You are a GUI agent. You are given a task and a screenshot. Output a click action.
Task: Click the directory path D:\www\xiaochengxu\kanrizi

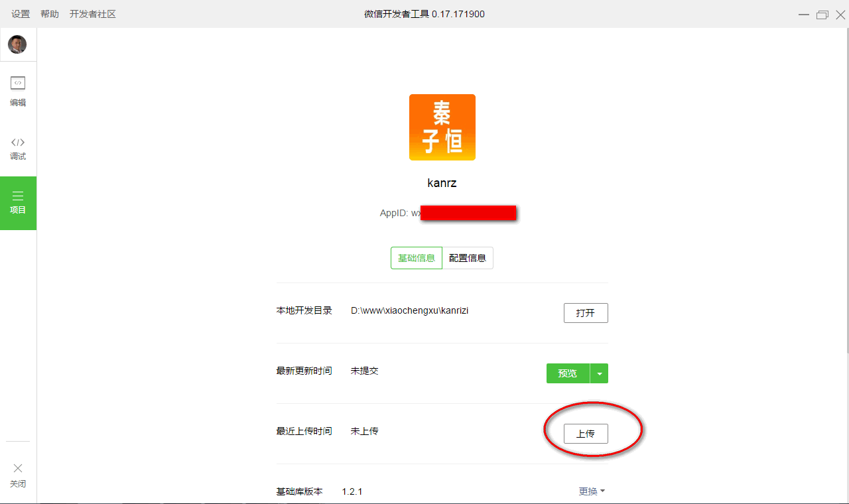tap(409, 310)
